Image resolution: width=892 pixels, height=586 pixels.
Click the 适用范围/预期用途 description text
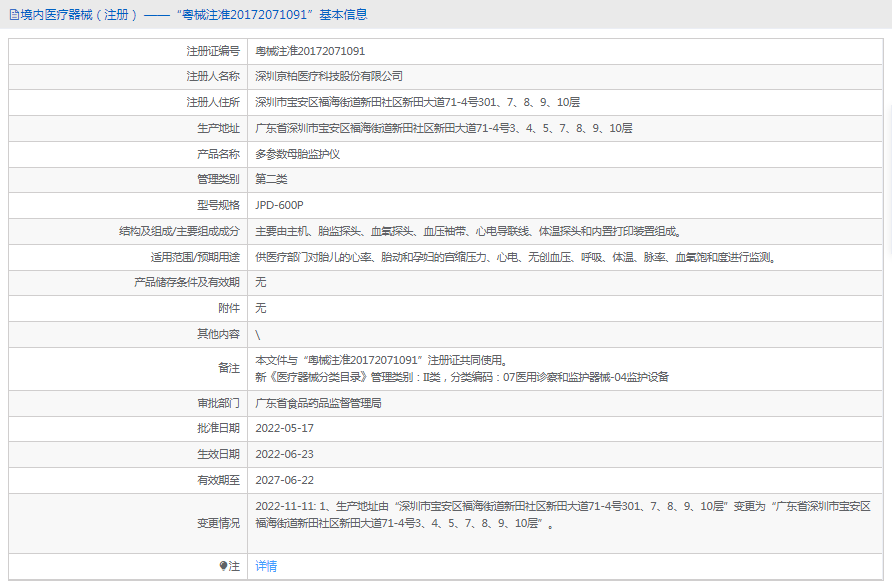pyautogui.click(x=516, y=258)
